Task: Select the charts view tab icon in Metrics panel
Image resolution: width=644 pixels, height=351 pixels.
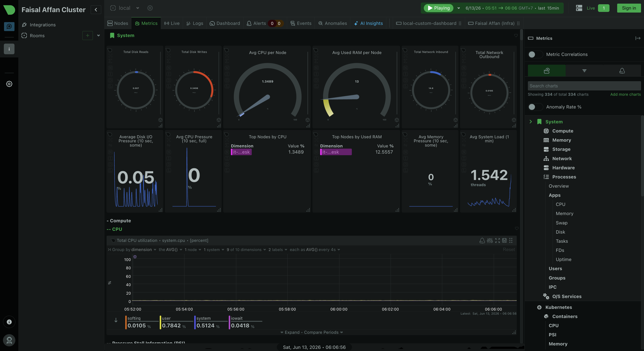Action: click(x=547, y=71)
